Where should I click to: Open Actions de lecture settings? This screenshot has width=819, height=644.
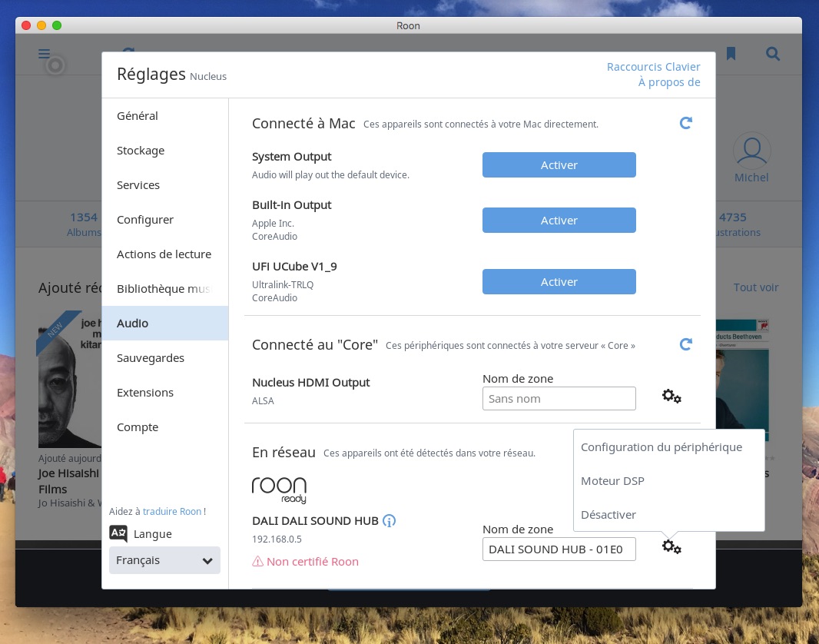(x=165, y=254)
